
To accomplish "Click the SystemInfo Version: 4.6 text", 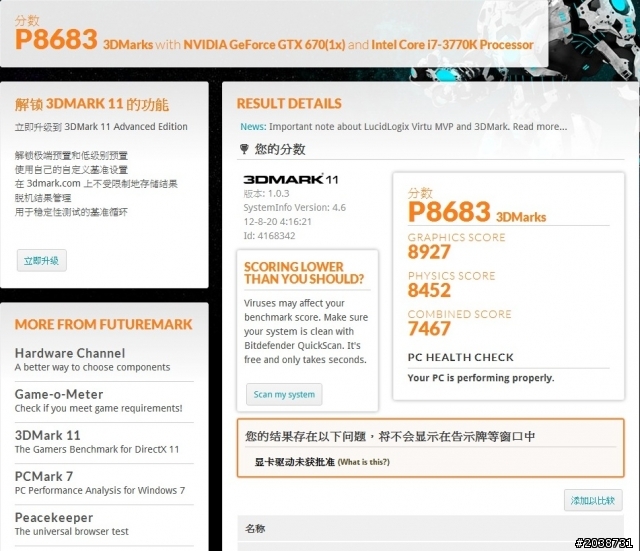I will tap(295, 207).
